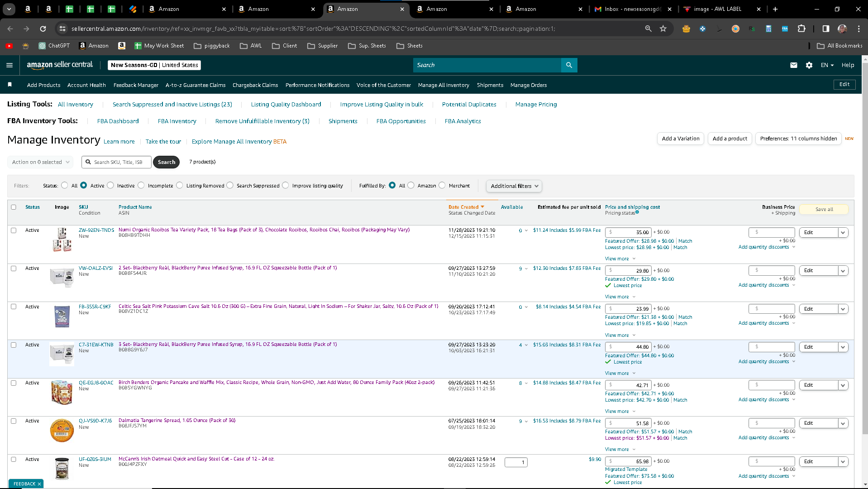Image resolution: width=868 pixels, height=489 pixels.
Task: Expand the Additional filters dropdown
Action: 514,186
